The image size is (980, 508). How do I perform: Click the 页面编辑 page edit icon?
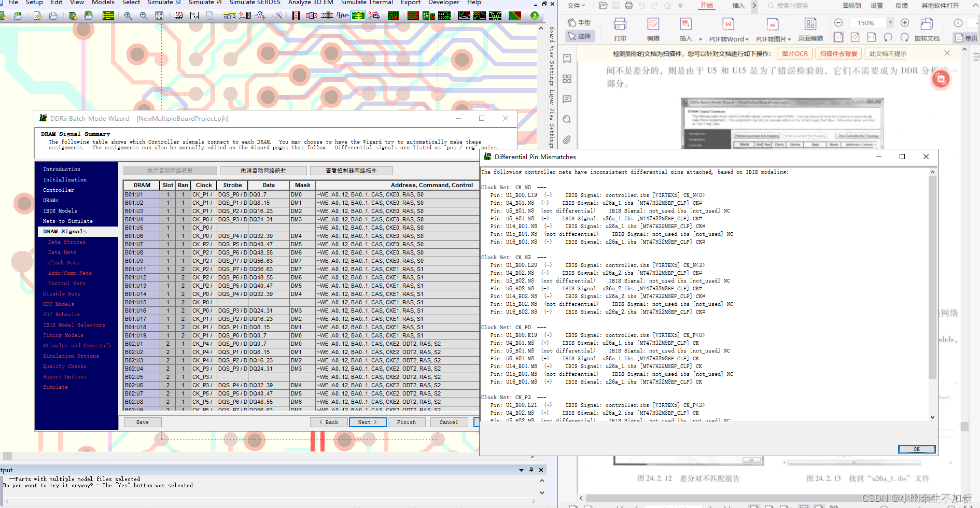coord(810,29)
